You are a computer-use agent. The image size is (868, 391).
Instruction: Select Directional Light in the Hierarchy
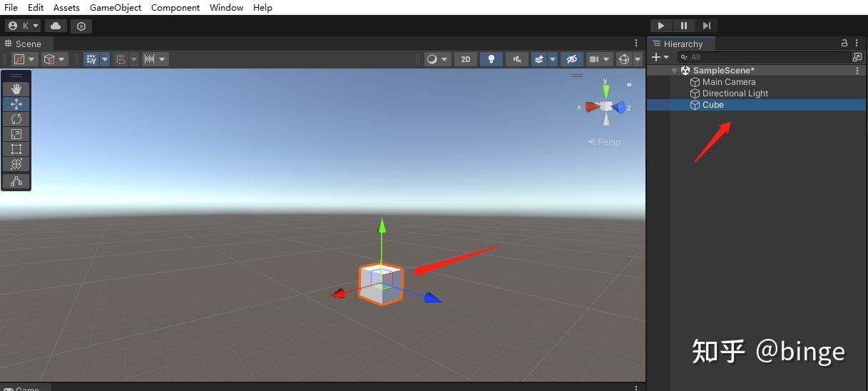coord(735,93)
